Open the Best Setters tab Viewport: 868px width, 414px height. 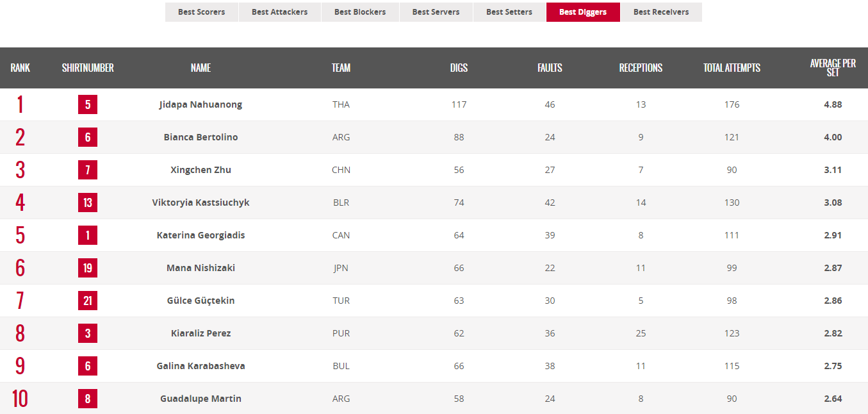(509, 12)
